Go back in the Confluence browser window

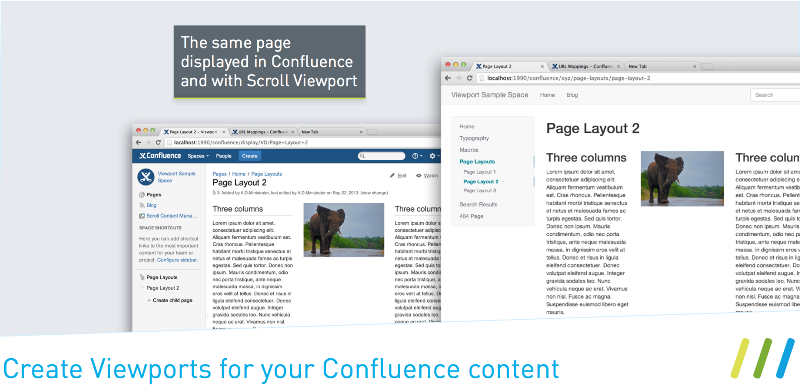[138, 142]
